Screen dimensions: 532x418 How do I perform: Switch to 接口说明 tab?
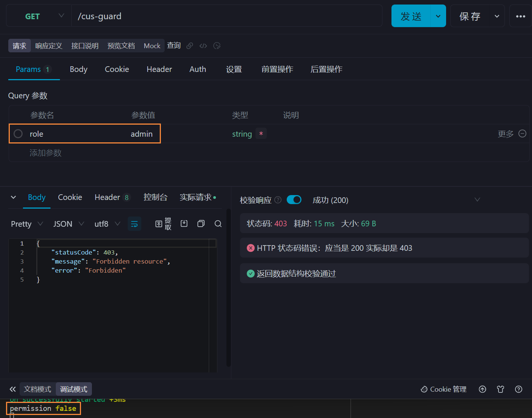[85, 46]
